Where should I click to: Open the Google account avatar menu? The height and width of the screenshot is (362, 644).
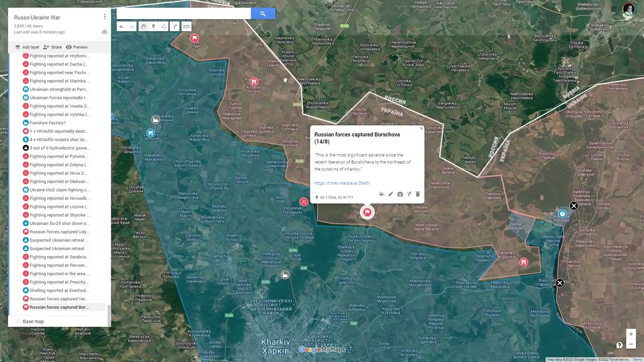pos(629,9)
